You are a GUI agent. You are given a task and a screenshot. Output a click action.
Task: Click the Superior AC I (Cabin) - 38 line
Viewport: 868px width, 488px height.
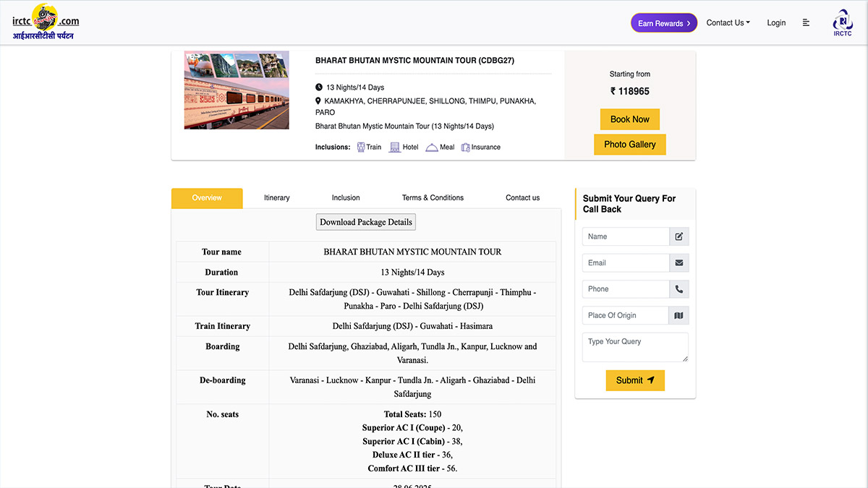tap(412, 442)
